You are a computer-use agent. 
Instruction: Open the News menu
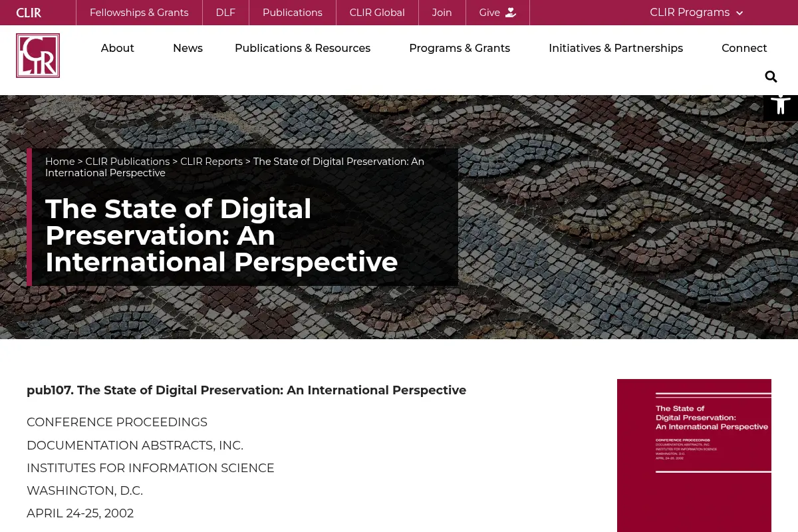188,48
